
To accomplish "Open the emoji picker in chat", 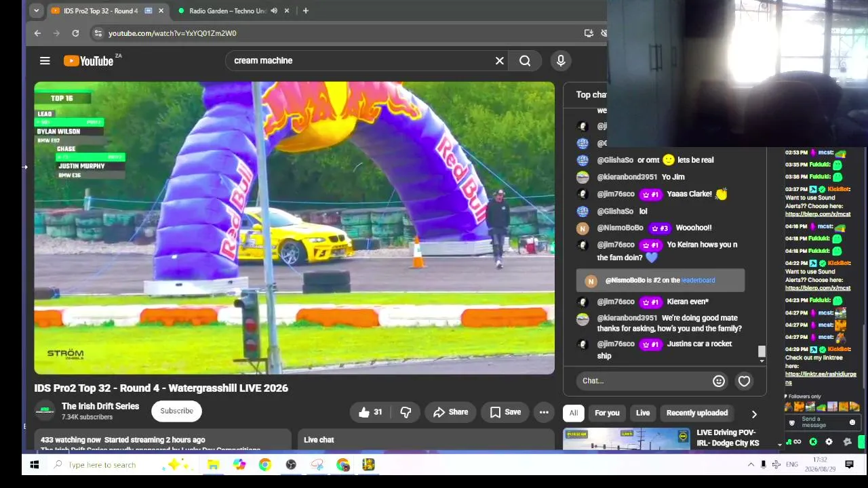I will 719,381.
